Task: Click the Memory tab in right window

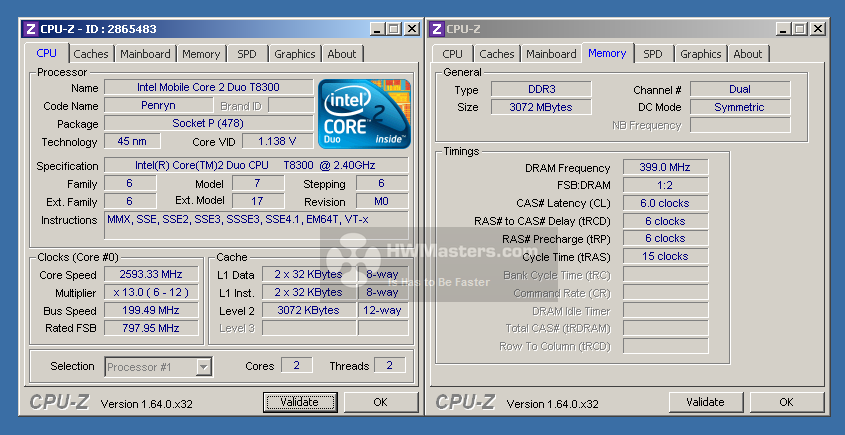Action: pyautogui.click(x=607, y=53)
